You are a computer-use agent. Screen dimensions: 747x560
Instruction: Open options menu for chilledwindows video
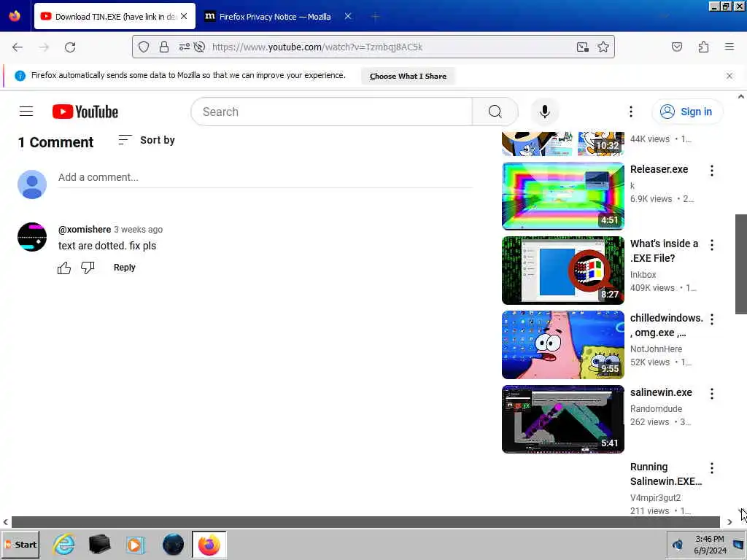pos(712,319)
